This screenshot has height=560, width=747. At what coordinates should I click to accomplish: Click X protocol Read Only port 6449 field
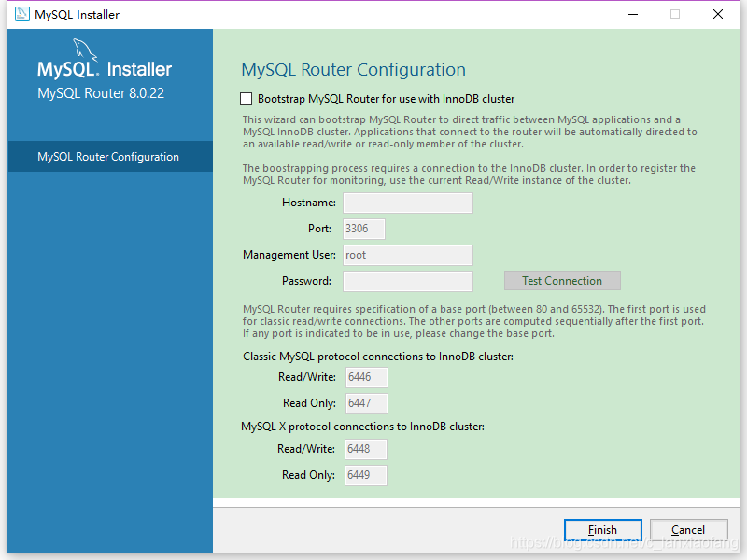[x=365, y=475]
